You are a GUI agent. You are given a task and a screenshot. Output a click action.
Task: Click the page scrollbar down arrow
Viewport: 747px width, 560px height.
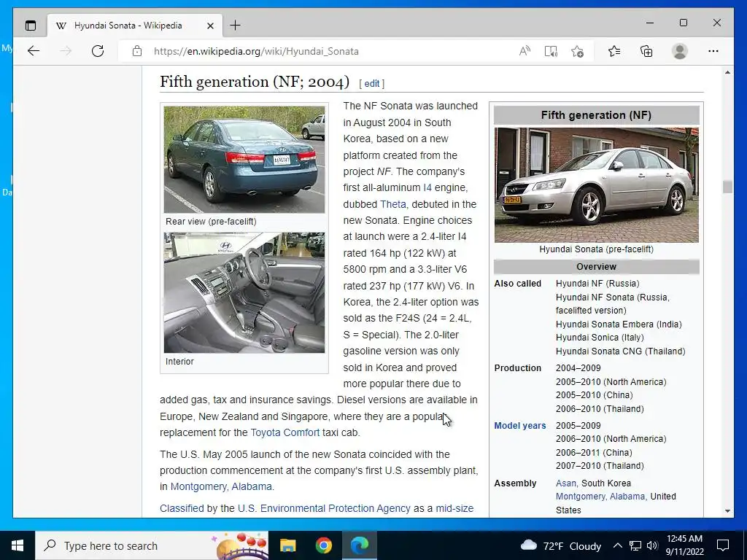[727, 511]
